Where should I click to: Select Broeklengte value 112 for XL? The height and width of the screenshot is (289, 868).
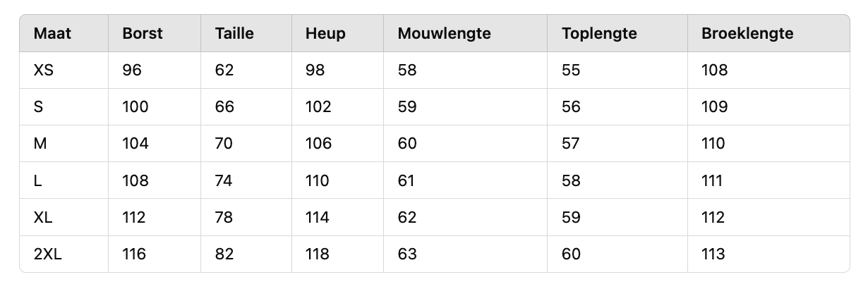tap(713, 217)
